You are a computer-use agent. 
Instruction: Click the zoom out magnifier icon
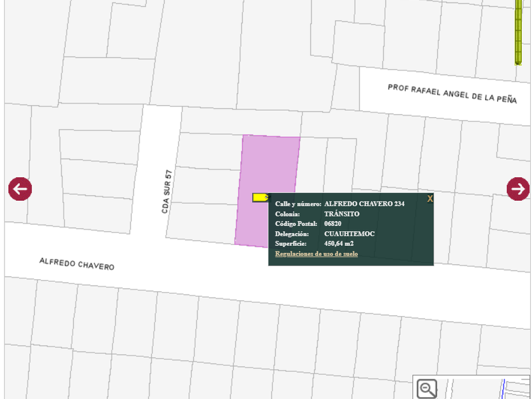coord(427,388)
